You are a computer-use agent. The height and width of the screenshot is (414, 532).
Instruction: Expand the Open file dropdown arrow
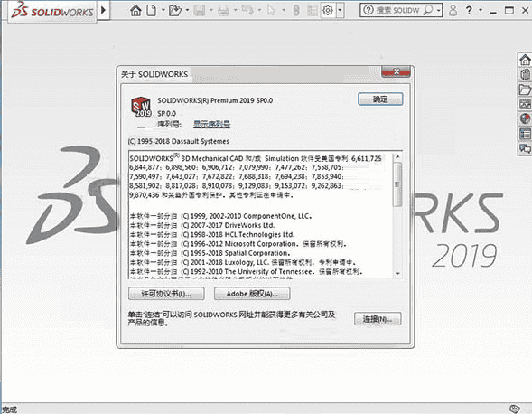(x=187, y=11)
